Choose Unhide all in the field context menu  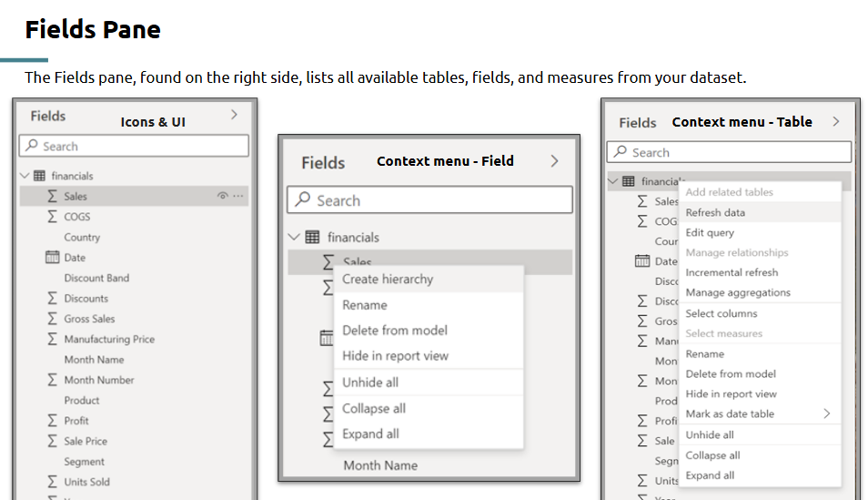429,383
